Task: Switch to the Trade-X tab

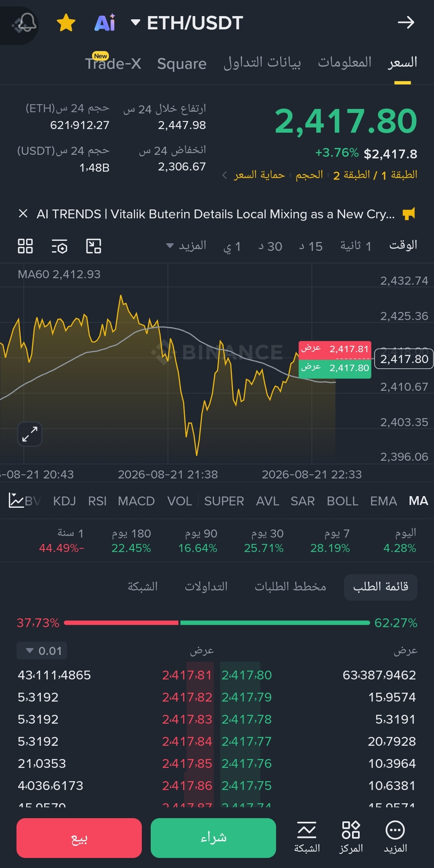Action: [x=113, y=63]
